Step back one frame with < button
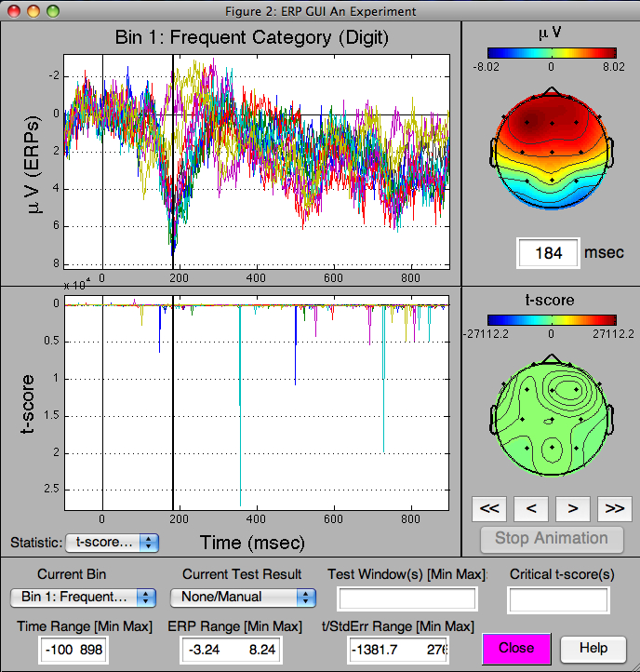This screenshot has height=672, width=640. pos(531,508)
